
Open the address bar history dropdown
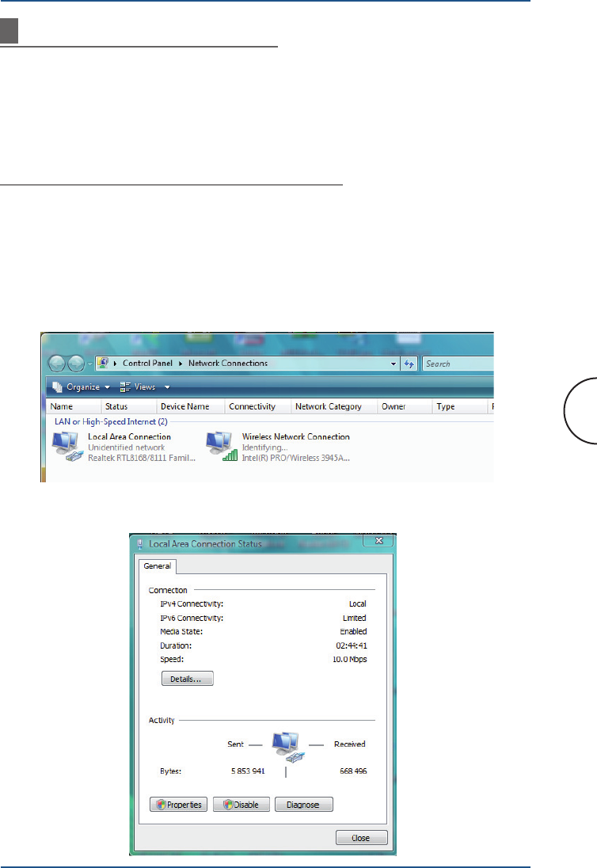click(394, 364)
